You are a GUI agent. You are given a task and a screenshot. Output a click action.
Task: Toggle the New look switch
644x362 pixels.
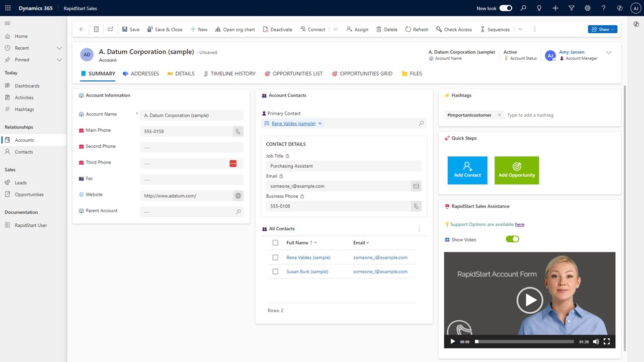pos(506,8)
